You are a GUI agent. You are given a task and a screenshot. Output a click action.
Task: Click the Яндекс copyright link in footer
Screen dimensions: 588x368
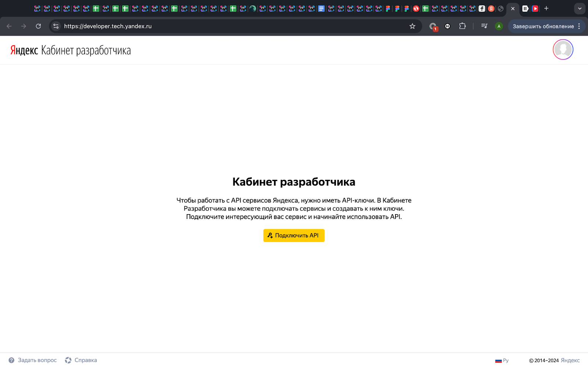(570, 361)
